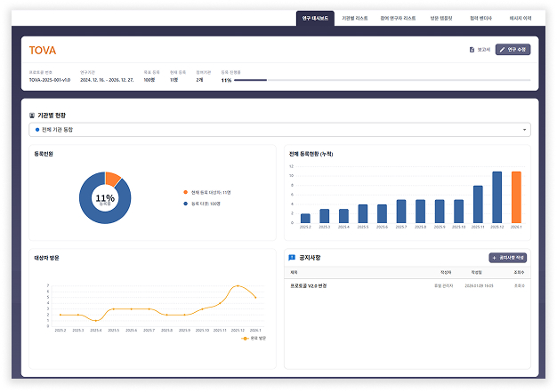This screenshot has width=557, height=392.
Task: Click the 대상자 방문 chart title
Action: [46, 258]
